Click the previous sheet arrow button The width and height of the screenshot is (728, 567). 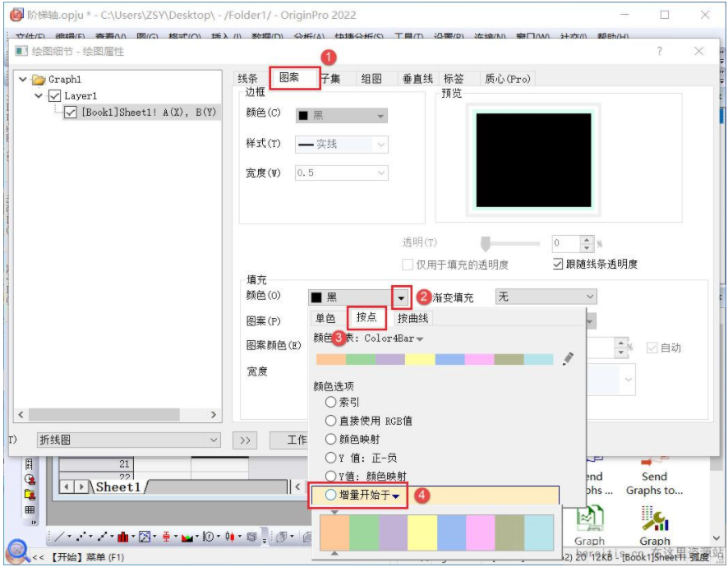point(67,486)
